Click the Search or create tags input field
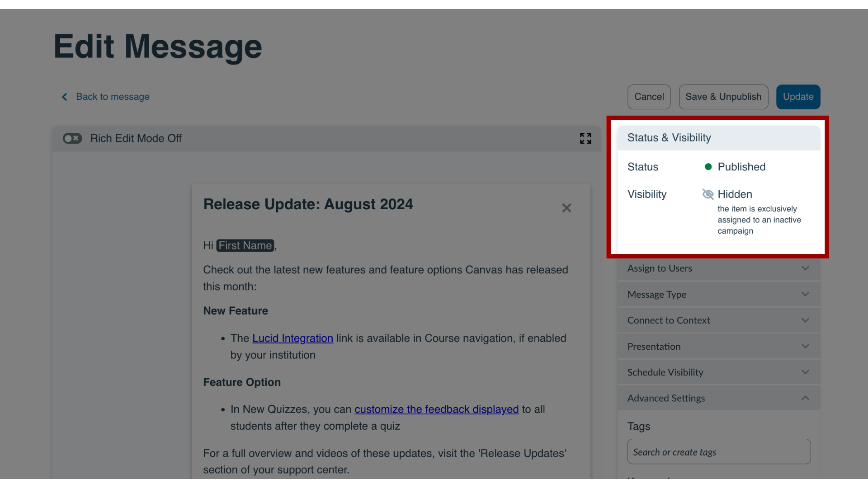The image size is (868, 488). point(718,451)
